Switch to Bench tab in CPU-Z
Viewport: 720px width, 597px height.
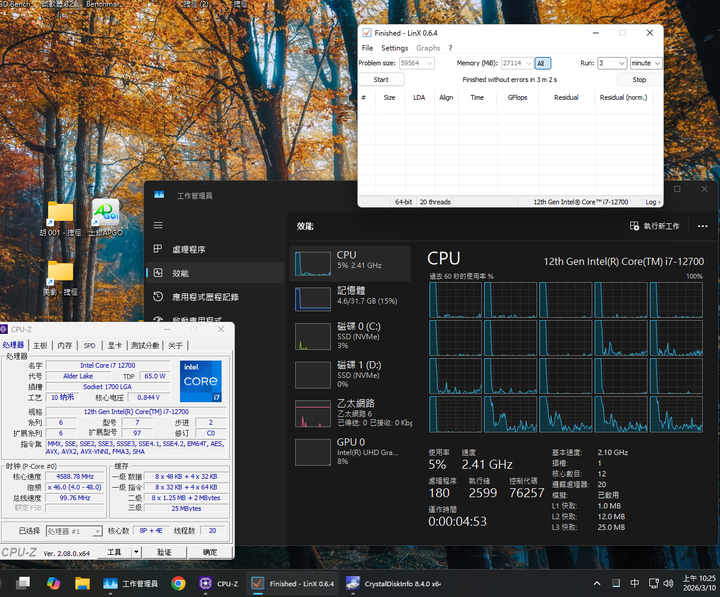pyautogui.click(x=145, y=345)
